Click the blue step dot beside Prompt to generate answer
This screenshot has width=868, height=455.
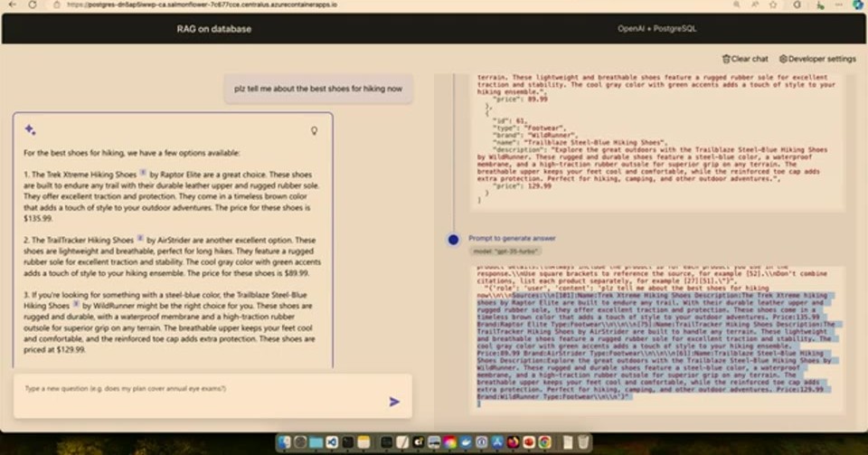[453, 239]
